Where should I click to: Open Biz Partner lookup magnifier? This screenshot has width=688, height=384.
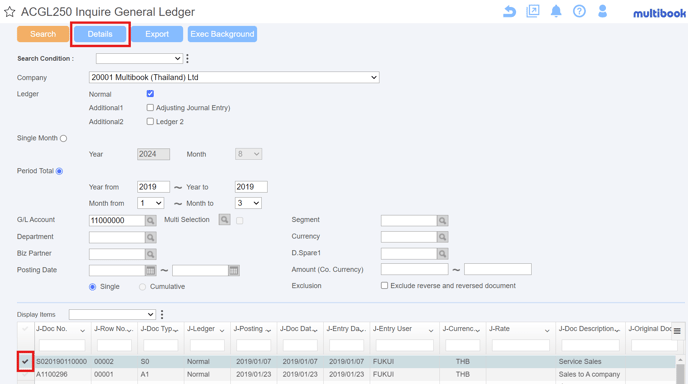[150, 254]
